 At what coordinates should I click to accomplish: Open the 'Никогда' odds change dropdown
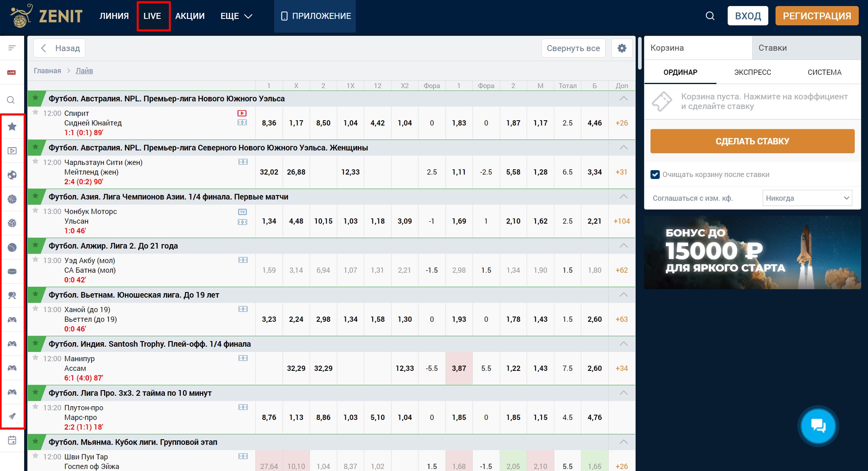[807, 198]
